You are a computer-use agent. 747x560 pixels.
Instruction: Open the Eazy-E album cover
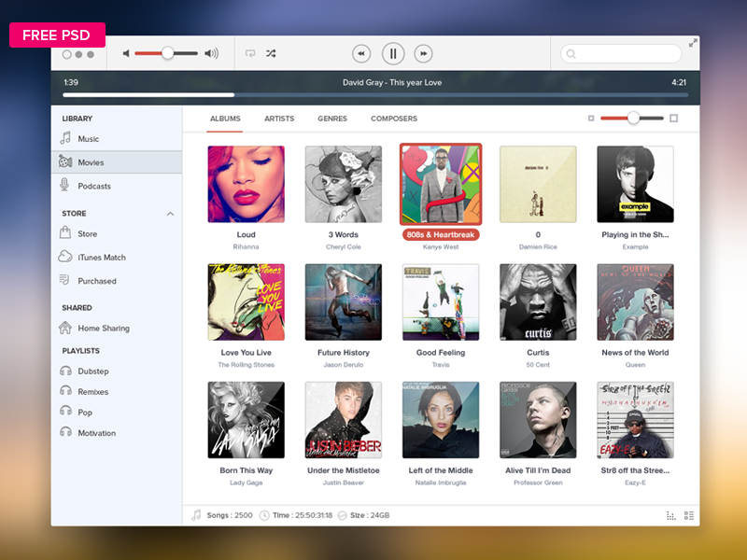click(x=635, y=420)
